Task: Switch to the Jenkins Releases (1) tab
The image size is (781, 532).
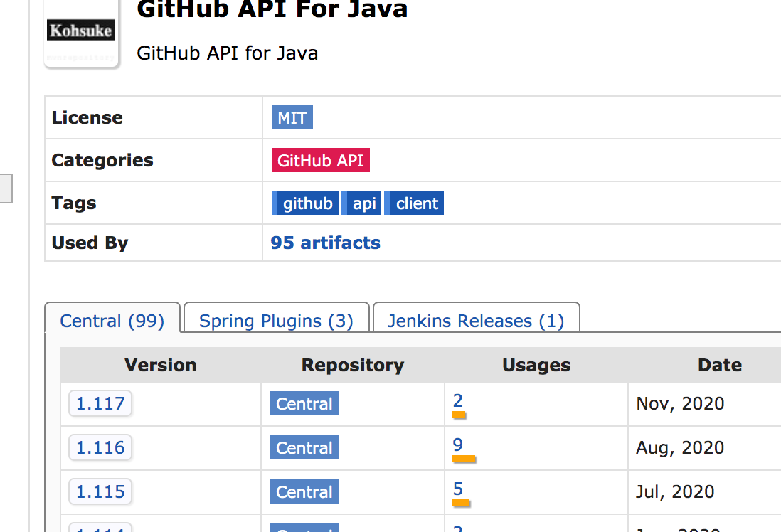Action: (476, 321)
